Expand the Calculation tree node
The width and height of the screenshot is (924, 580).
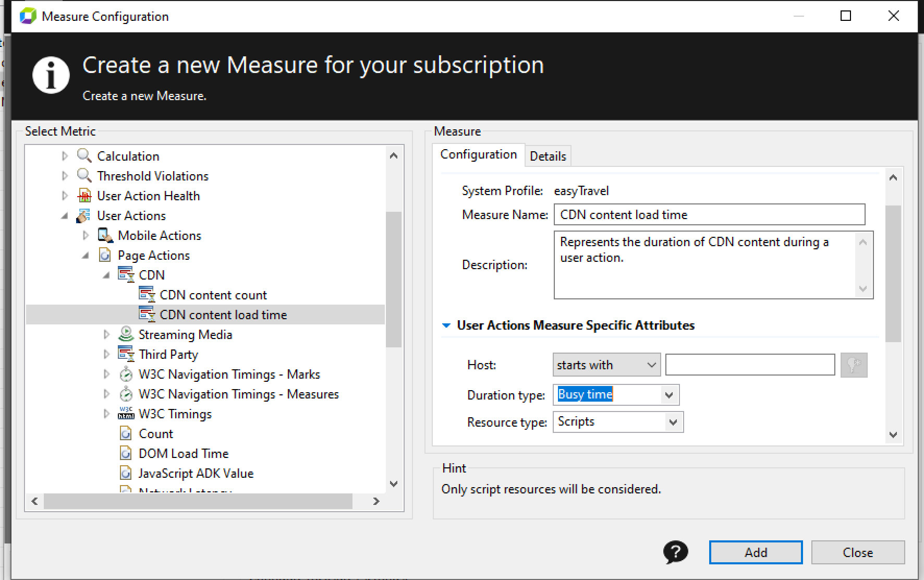tap(65, 156)
